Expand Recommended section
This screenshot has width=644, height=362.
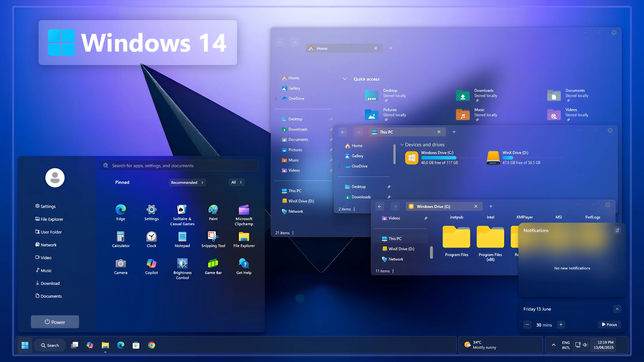[x=187, y=183]
